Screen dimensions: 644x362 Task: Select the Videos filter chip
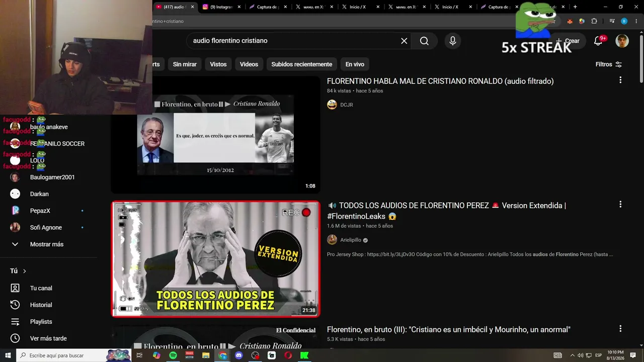(x=249, y=64)
